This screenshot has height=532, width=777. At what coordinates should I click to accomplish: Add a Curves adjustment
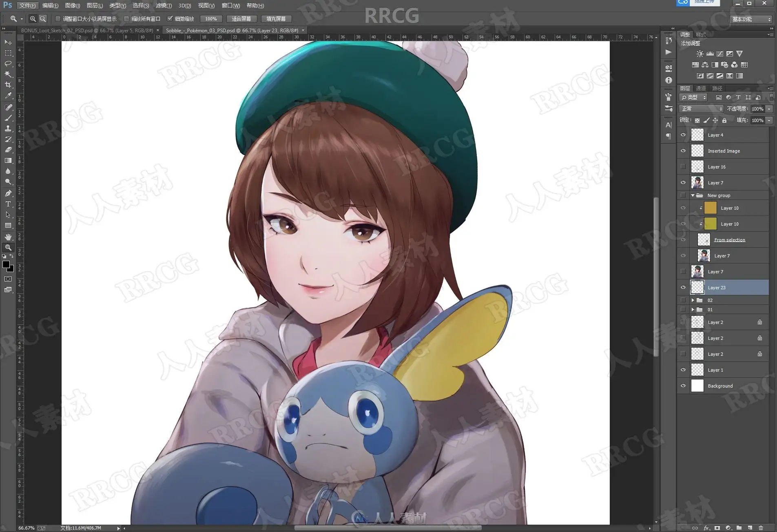[720, 53]
